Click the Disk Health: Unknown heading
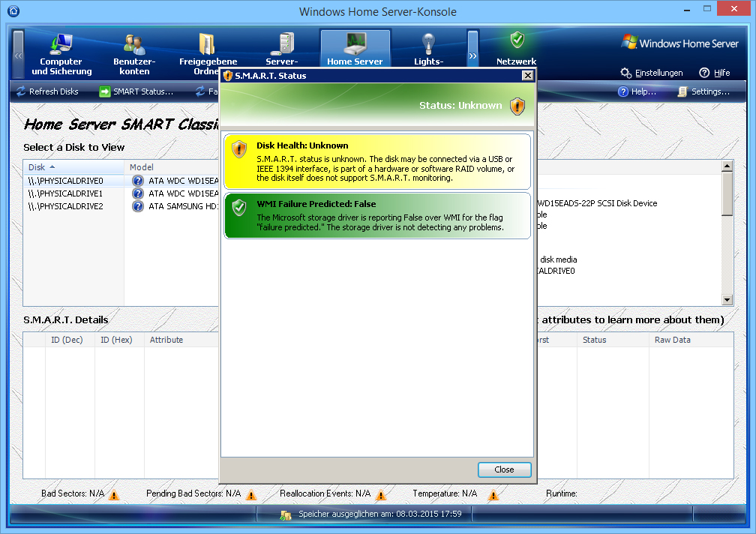 click(x=302, y=145)
